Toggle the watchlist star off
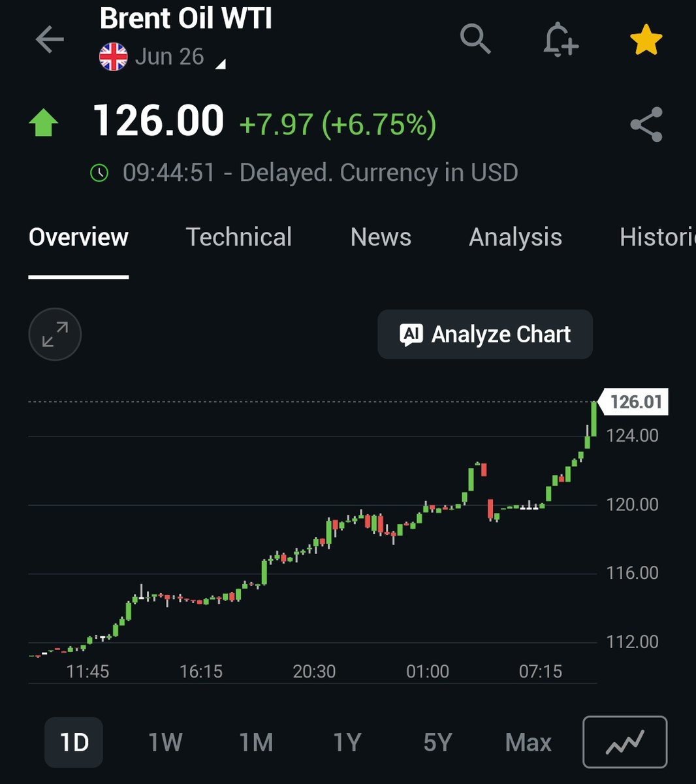The height and width of the screenshot is (784, 696). [x=646, y=39]
